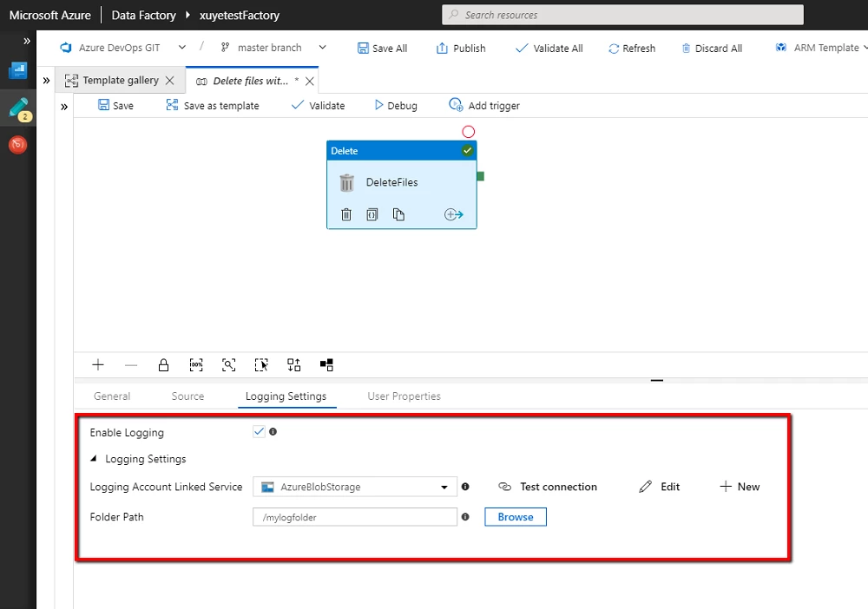Click the clone copy icon on DeleteFiles activity
868x609 pixels.
pyautogui.click(x=398, y=214)
